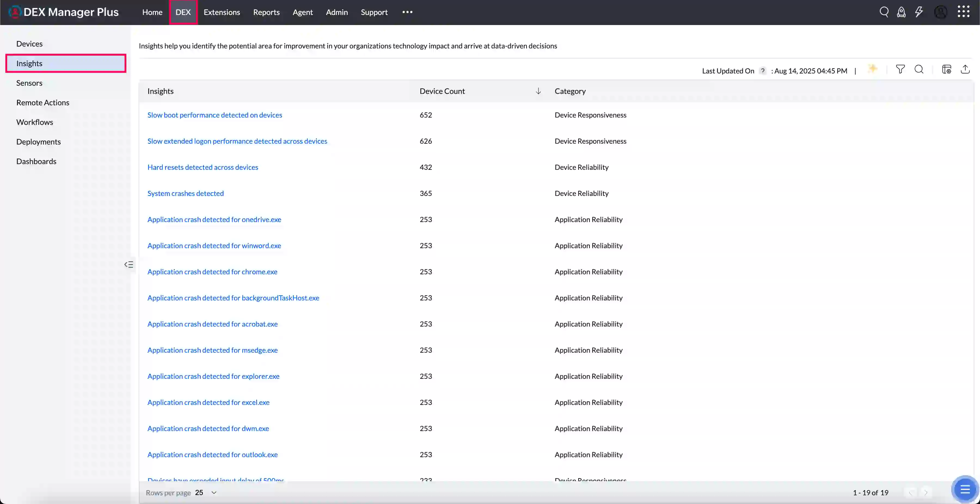The image size is (980, 504).
Task: Open the nine-dot apps grid
Action: [x=963, y=12]
